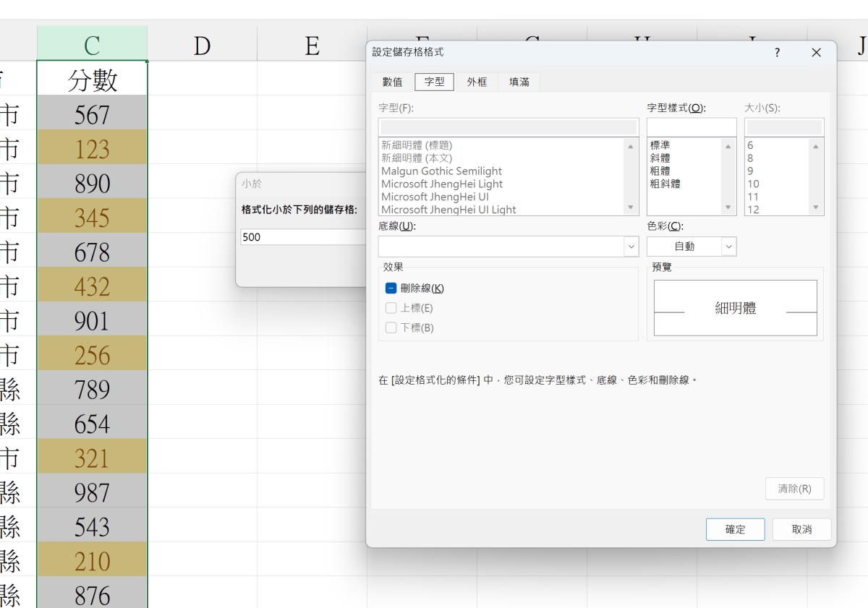The width and height of the screenshot is (868, 608).
Task: Close the 設定儲存格格式 dialog
Action: tap(816, 53)
